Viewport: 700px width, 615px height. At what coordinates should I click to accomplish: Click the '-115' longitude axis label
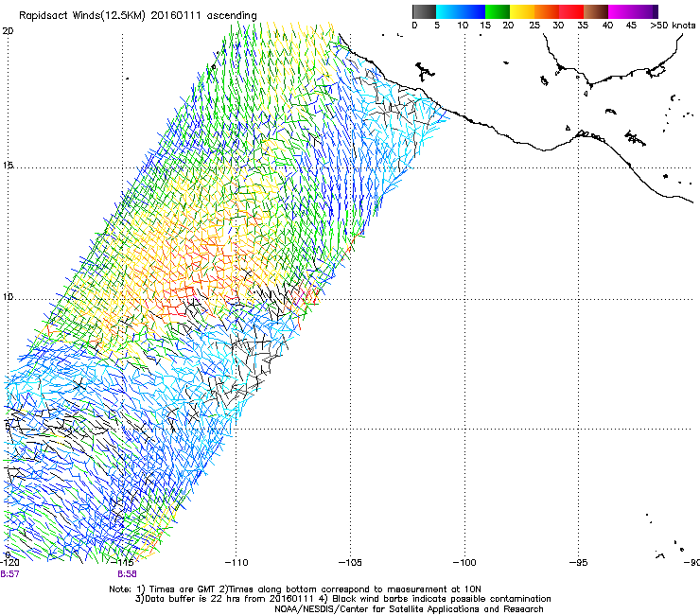[x=123, y=562]
